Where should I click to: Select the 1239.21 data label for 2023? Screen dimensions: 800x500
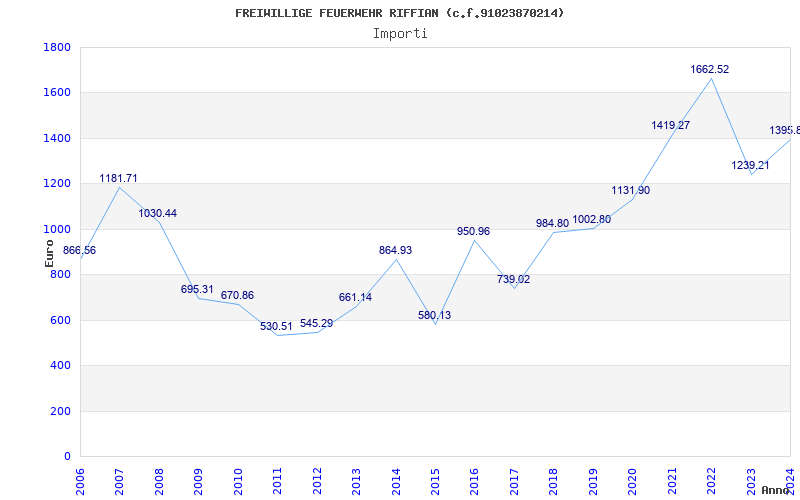tap(750, 166)
